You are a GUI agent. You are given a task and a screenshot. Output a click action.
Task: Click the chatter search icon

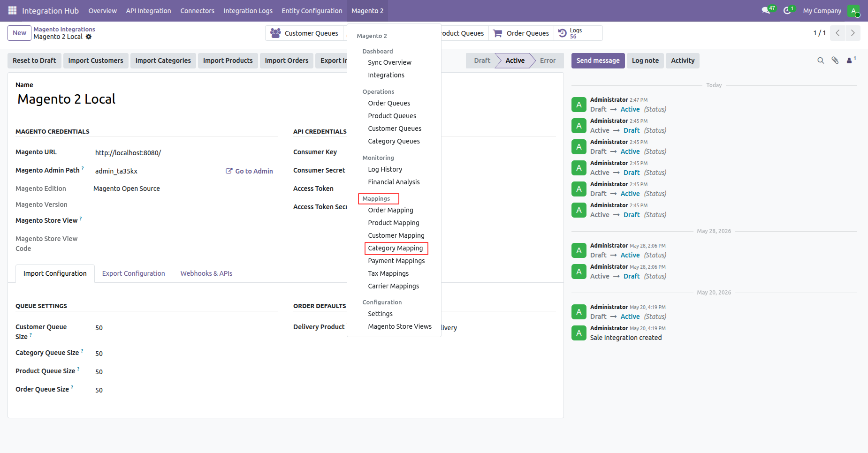tap(821, 60)
